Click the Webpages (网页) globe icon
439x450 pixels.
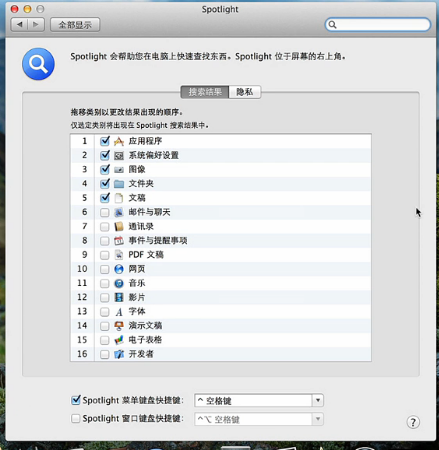(x=119, y=269)
